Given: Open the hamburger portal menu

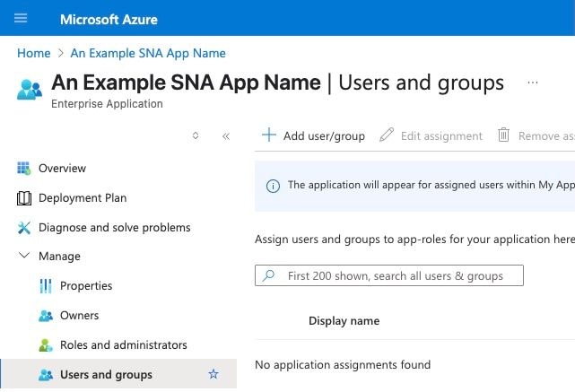Looking at the screenshot, I should [x=21, y=18].
